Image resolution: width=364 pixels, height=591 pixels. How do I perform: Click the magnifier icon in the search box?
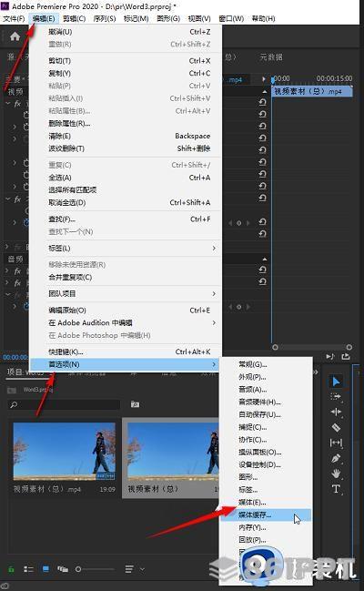14,405
